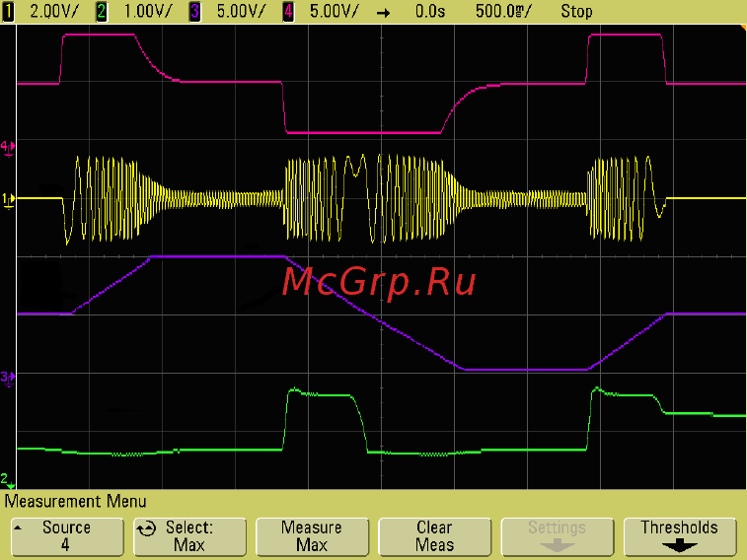Click the 0.0s delay readout
Viewport: 747px width, 560px height.
tap(430, 12)
